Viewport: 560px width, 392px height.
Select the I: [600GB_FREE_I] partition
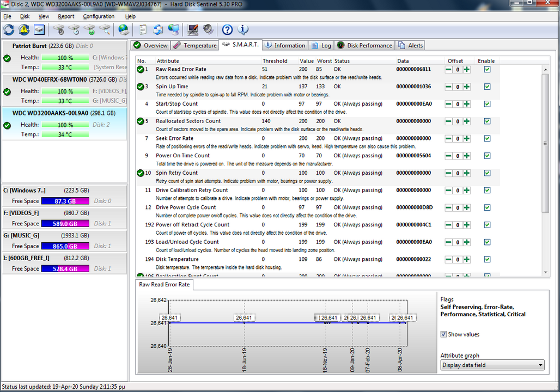tap(65, 263)
